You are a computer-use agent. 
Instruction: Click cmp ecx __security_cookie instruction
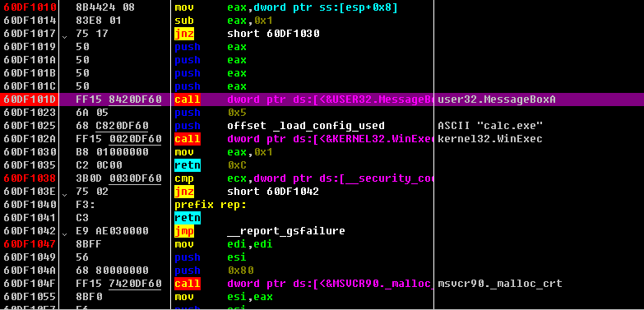tap(303, 178)
